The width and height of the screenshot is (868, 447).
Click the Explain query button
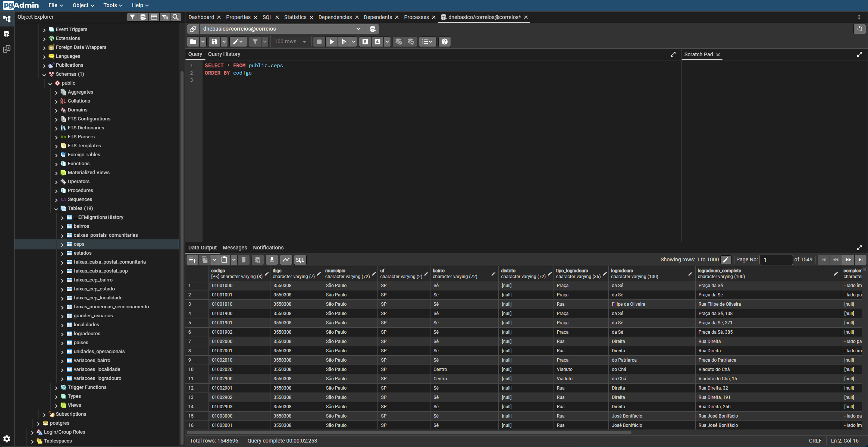[x=365, y=42]
